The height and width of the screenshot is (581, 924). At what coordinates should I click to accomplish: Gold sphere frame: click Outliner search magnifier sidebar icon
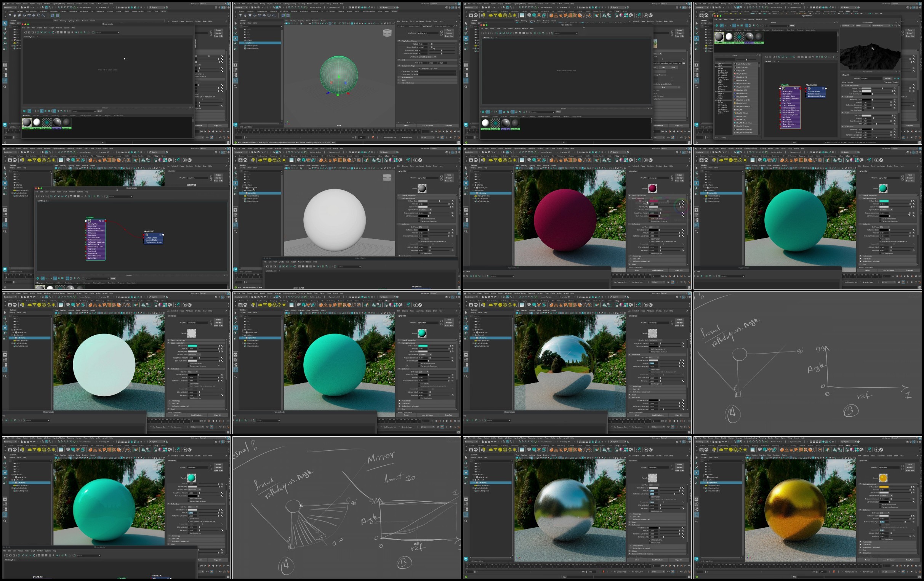[697, 521]
